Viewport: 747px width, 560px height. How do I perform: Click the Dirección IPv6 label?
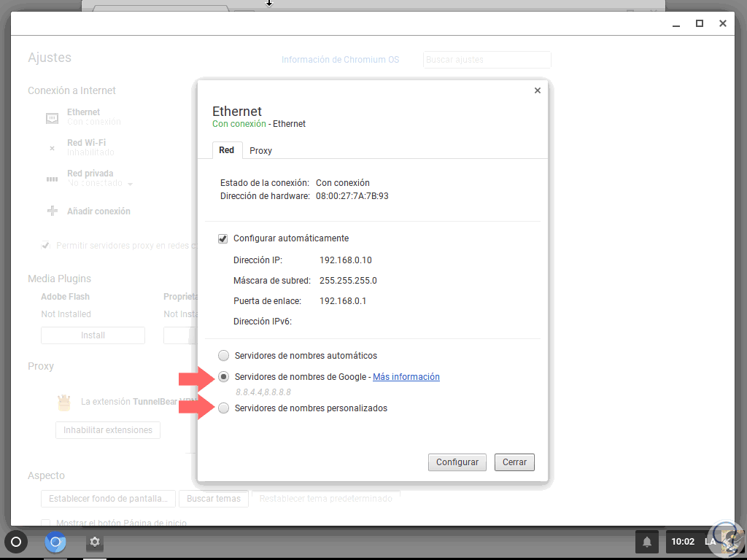263,322
